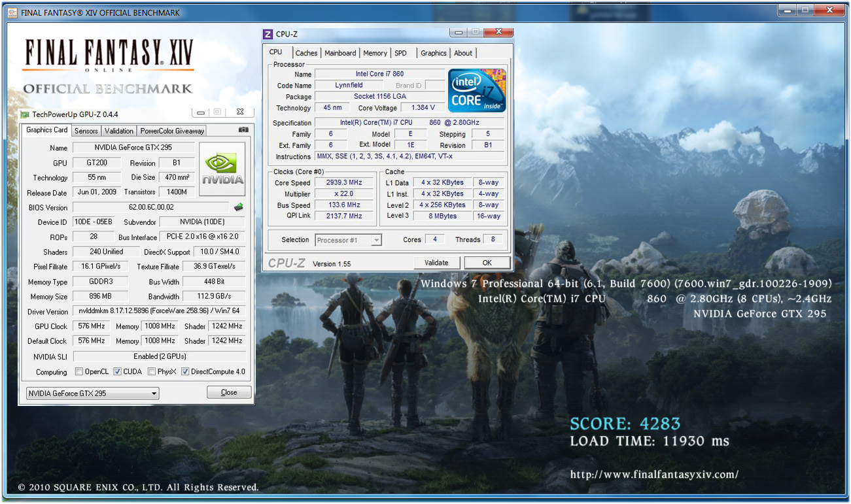Switch to the Caches tab in CPU-Z
Screen dimensions: 851x504
306,53
